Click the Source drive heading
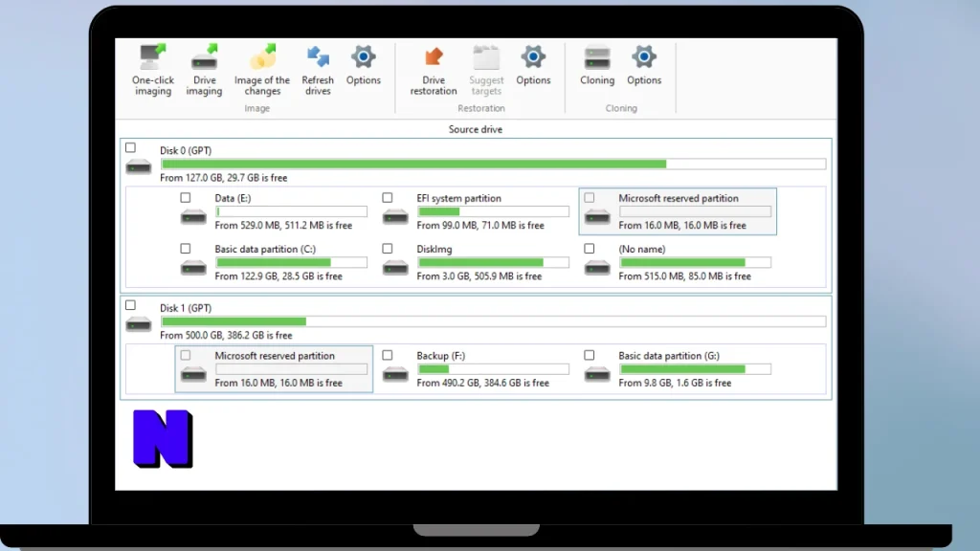Screen dimensions: 980x551 click(476, 129)
